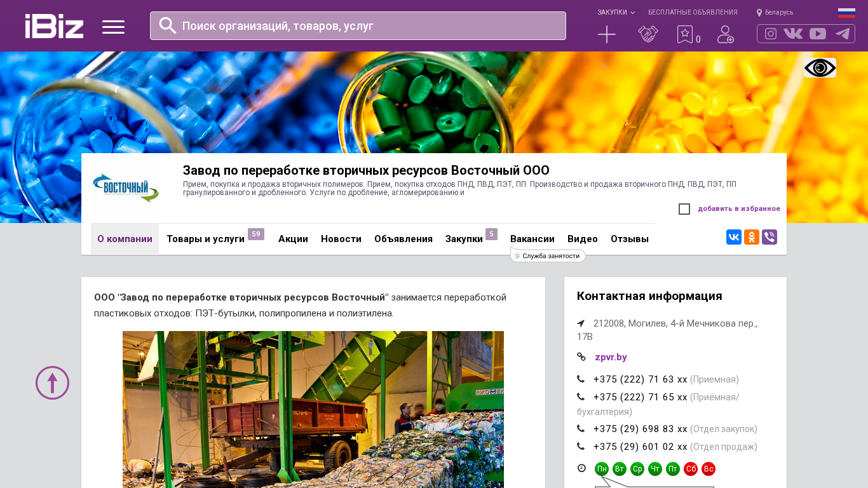
Task: Click the company title heading
Action: (x=366, y=170)
